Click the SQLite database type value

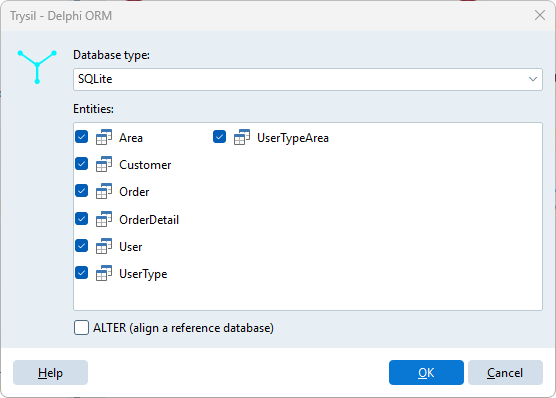pos(95,79)
